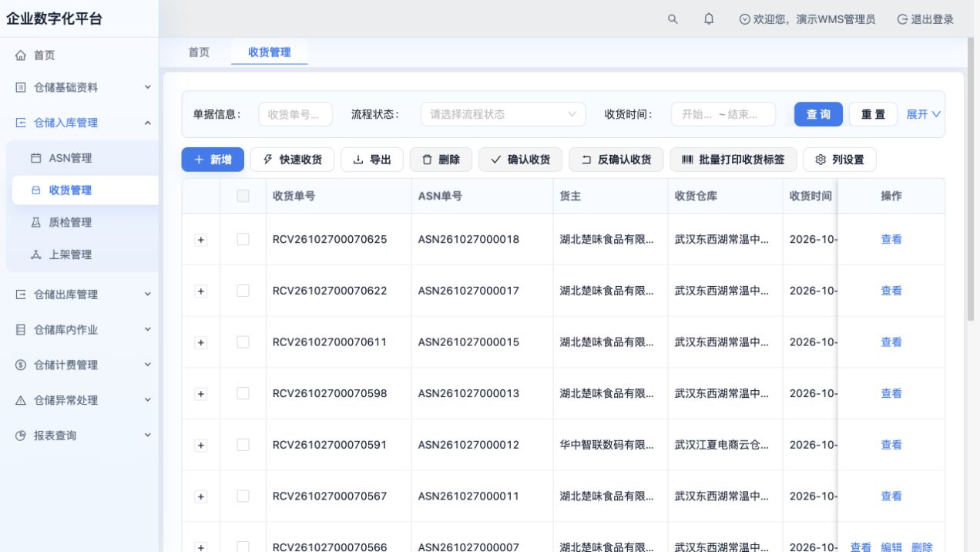Open the notification bell
Image resolution: width=980 pixels, height=552 pixels.
point(709,19)
